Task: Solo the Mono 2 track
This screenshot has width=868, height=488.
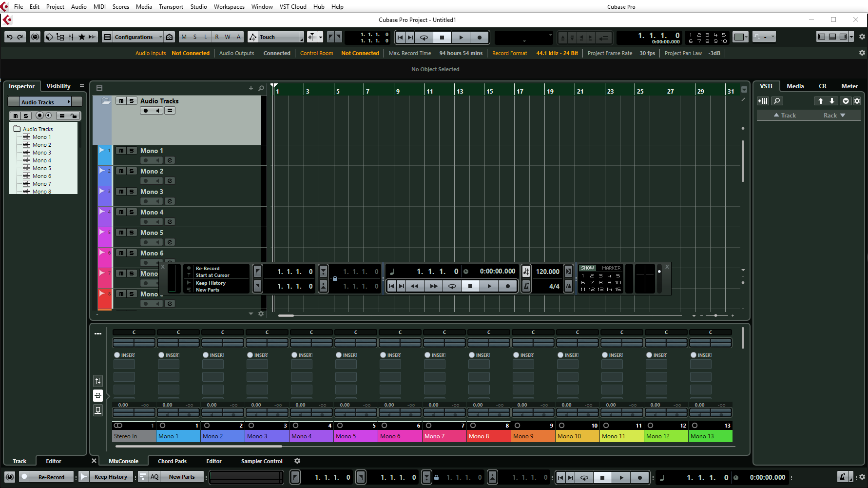Action: pos(132,171)
